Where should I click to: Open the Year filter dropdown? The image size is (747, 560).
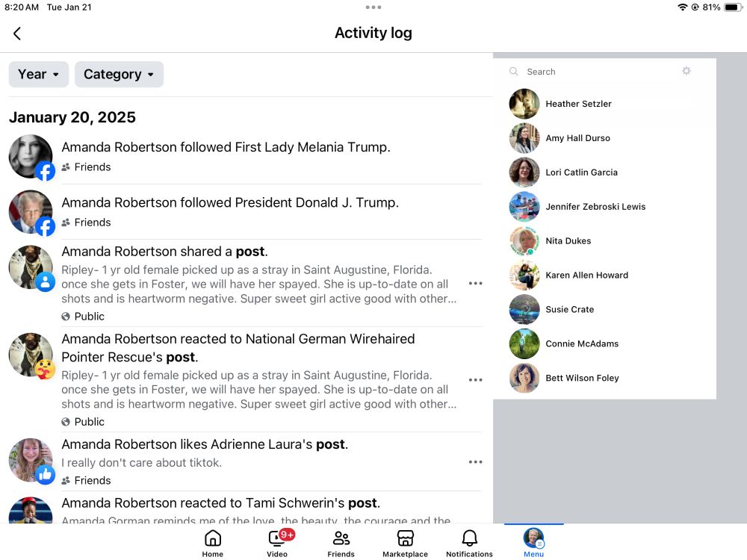(39, 74)
